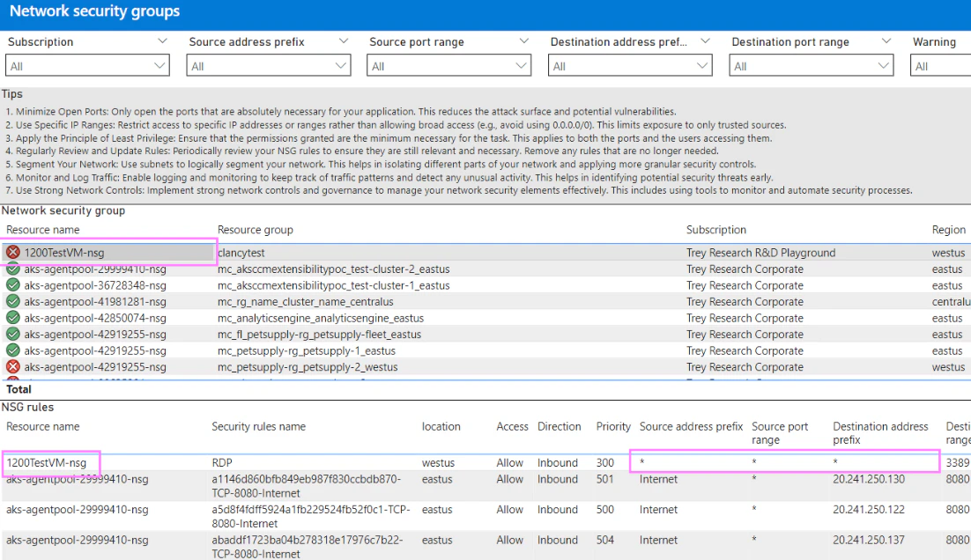
Task: Click the green check icon for aks-agentpool-42850074-nsg
Action: point(13,318)
